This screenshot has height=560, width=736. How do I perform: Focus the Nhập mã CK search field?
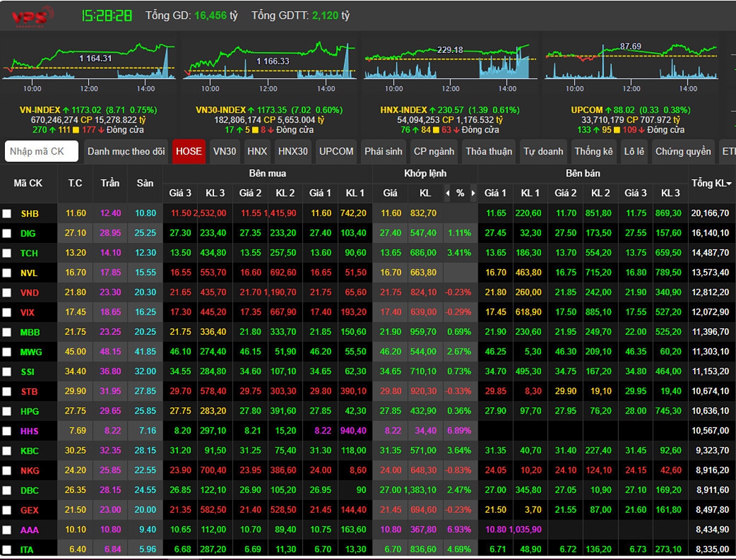click(x=42, y=152)
